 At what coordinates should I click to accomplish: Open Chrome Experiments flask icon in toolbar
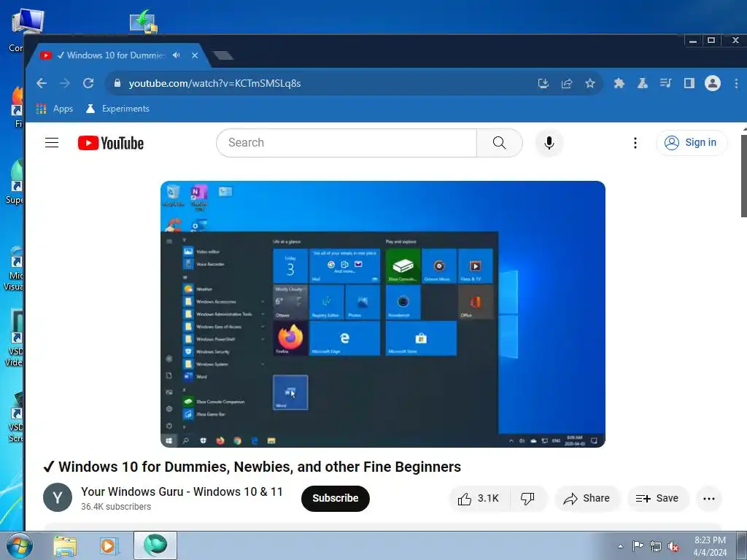tap(642, 83)
